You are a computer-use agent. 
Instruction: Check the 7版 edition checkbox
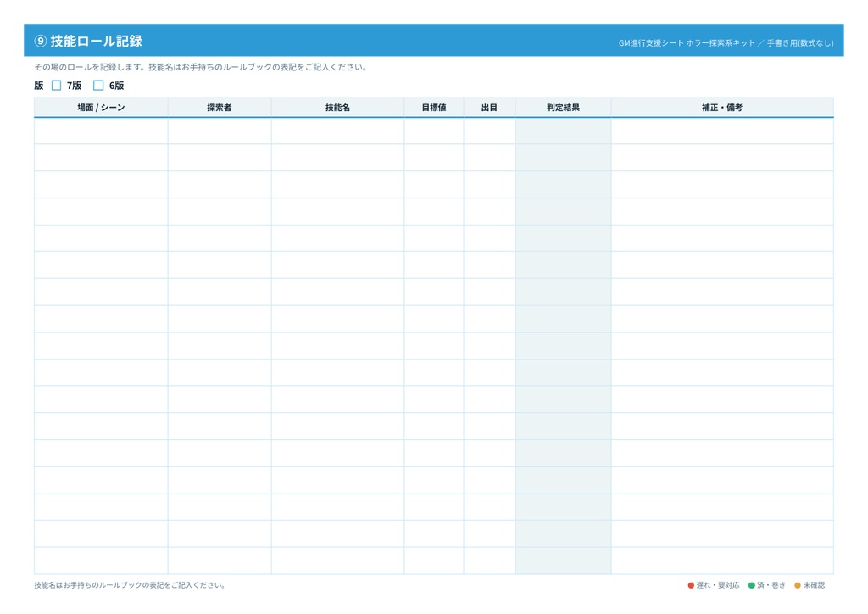pos(57,86)
